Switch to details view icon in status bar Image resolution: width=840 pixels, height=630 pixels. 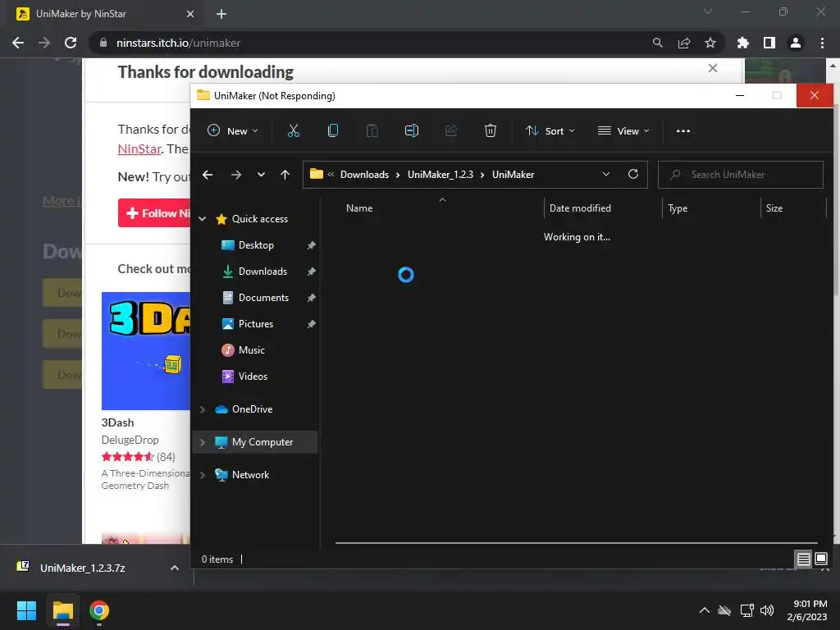[x=804, y=559]
